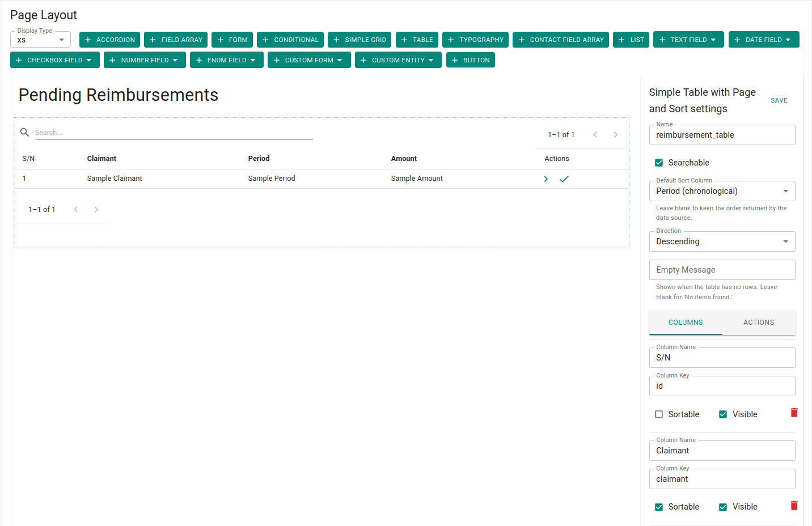The width and height of the screenshot is (812, 526).
Task: Click the Claimant column header
Action: (x=102, y=159)
